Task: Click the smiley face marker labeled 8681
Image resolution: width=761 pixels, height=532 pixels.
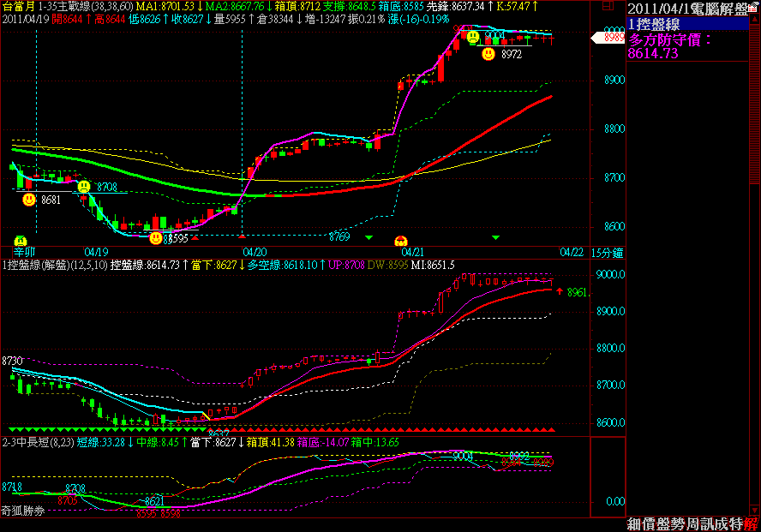Action: tap(29, 199)
